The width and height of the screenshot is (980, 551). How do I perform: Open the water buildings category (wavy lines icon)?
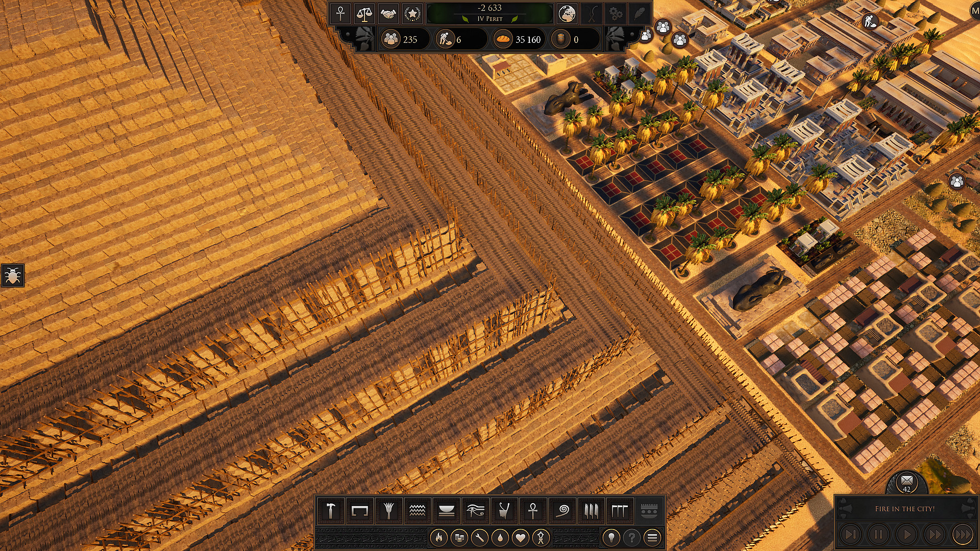pos(418,510)
